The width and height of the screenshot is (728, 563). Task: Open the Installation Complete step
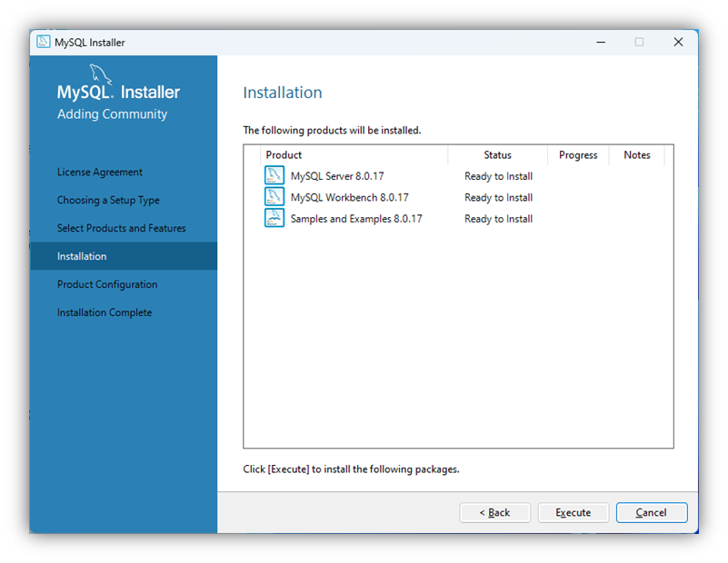tap(105, 312)
